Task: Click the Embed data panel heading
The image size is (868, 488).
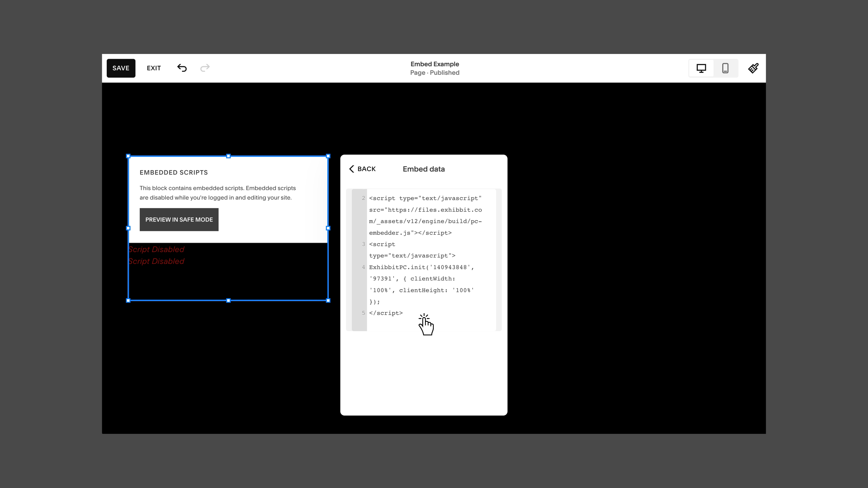Action: 424,169
